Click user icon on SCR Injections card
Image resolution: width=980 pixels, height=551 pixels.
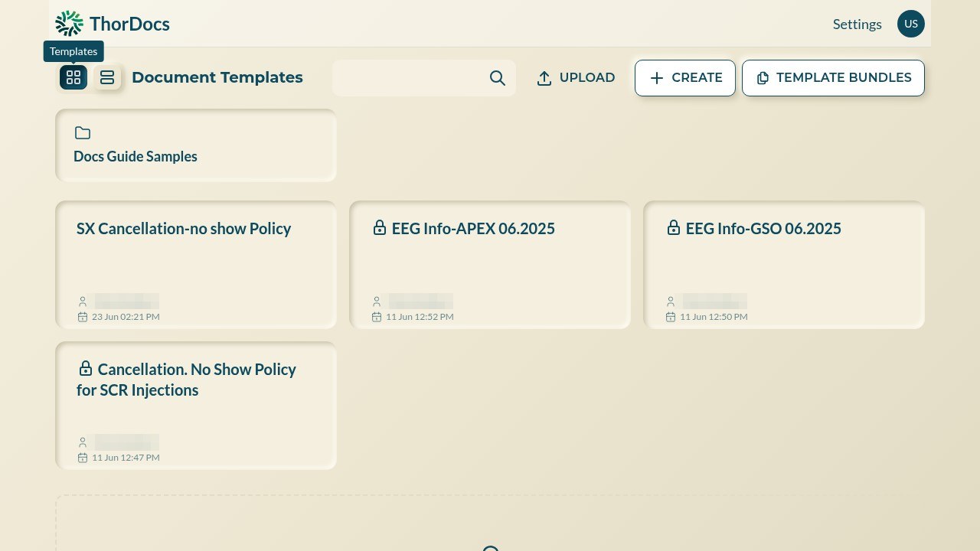83,442
